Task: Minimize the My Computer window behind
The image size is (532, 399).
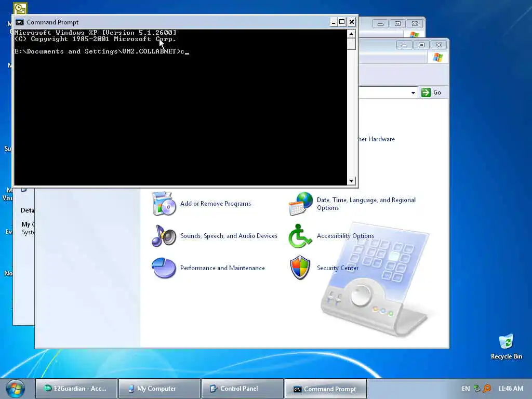Action: click(381, 24)
